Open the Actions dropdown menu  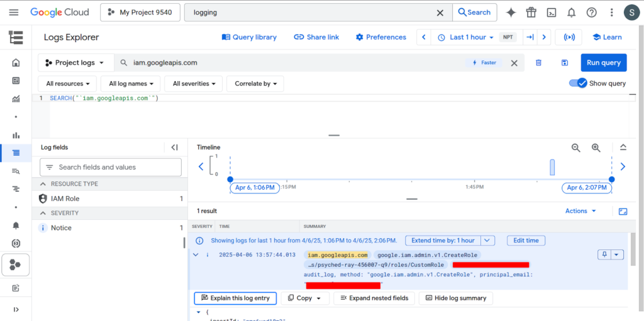580,211
